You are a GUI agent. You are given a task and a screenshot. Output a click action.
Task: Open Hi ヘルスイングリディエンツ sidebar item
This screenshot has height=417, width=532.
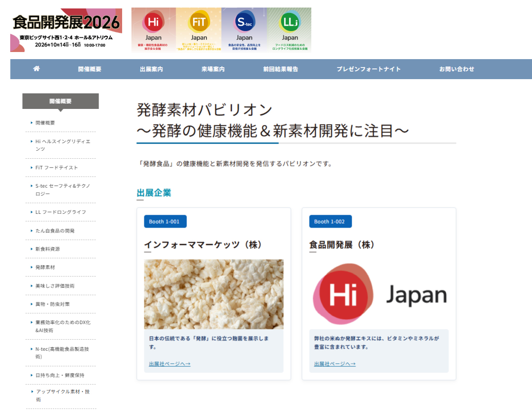(63, 145)
